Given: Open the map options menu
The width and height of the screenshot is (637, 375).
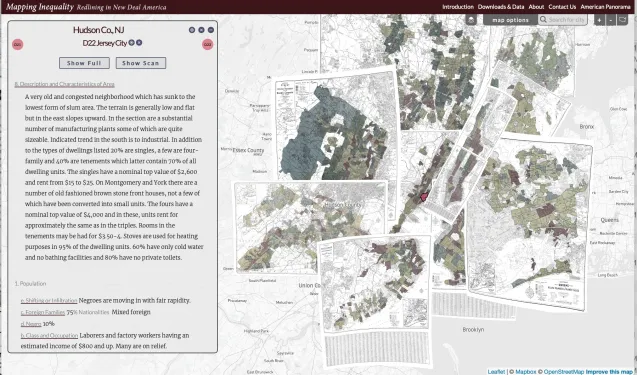Looking at the screenshot, I should [x=510, y=20].
